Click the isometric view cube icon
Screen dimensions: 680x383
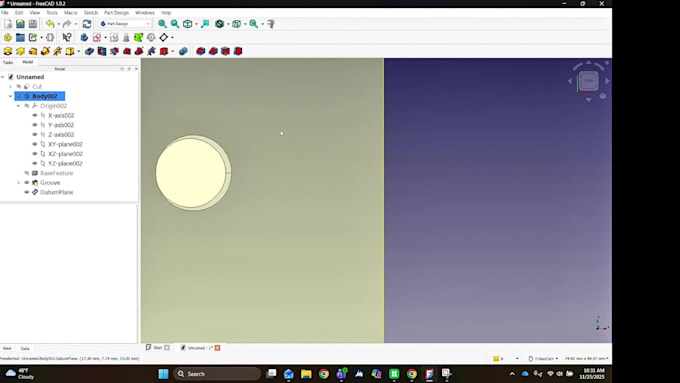point(187,24)
